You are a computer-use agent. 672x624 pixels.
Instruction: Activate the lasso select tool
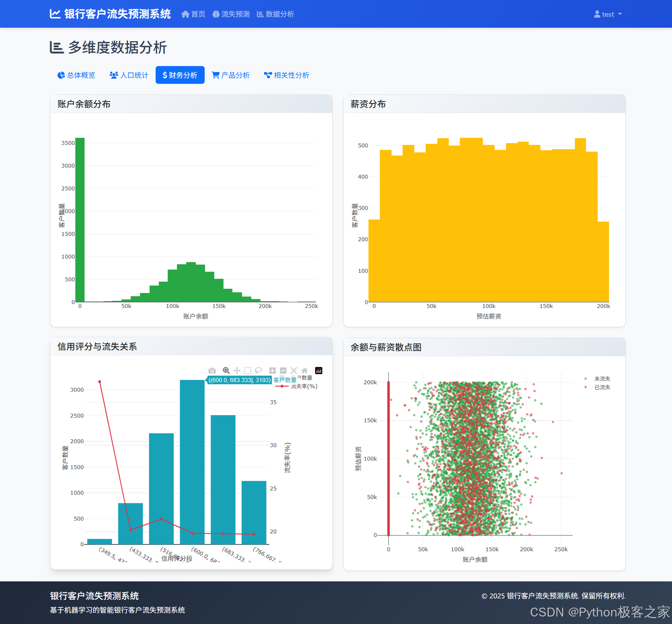tap(258, 371)
